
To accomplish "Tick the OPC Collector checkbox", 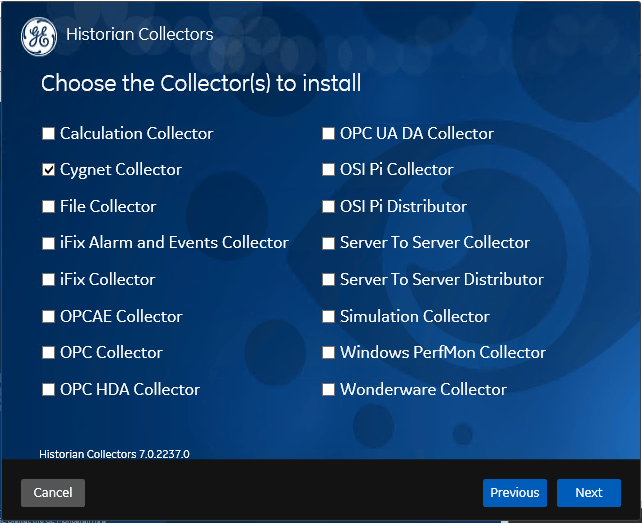I will tap(48, 353).
